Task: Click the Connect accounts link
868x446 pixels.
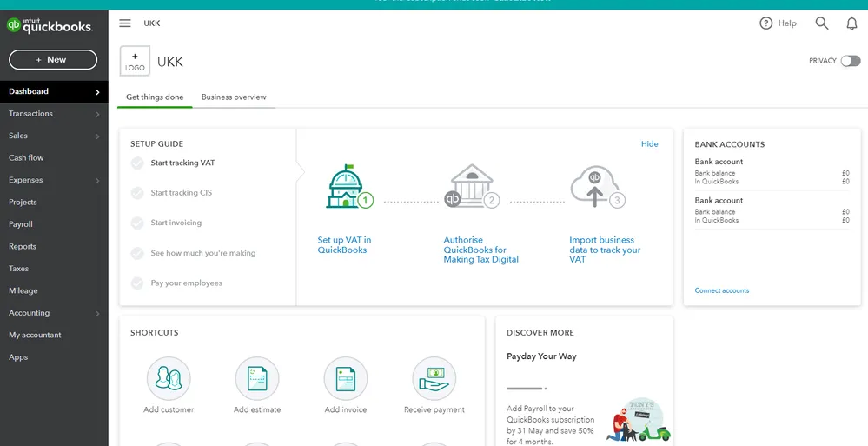Action: (x=721, y=290)
